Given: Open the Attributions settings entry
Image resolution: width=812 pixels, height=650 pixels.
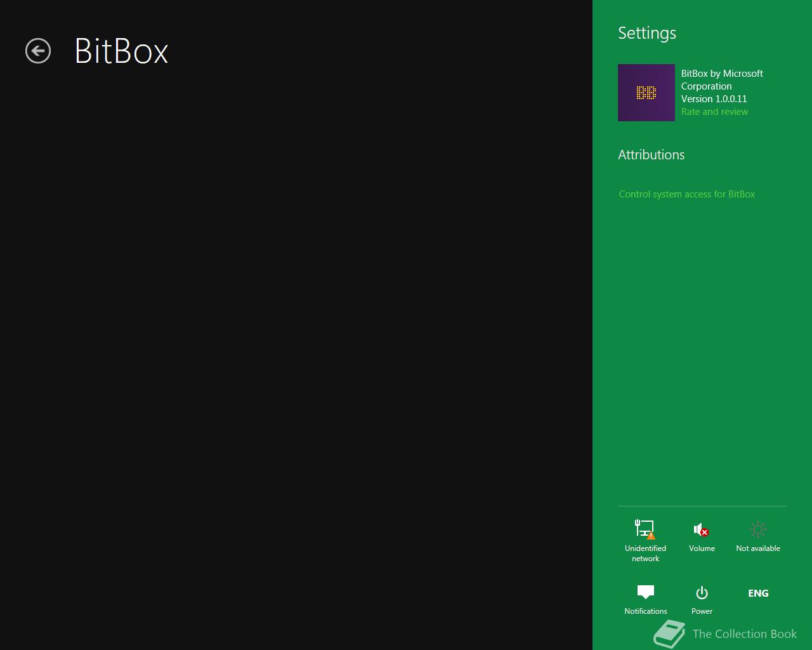Looking at the screenshot, I should coord(652,155).
